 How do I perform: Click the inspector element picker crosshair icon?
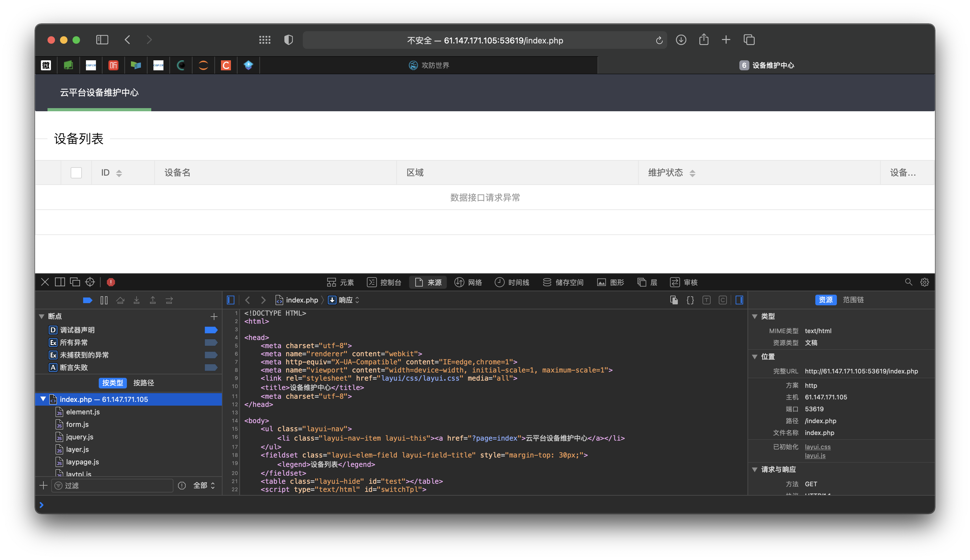coord(90,282)
